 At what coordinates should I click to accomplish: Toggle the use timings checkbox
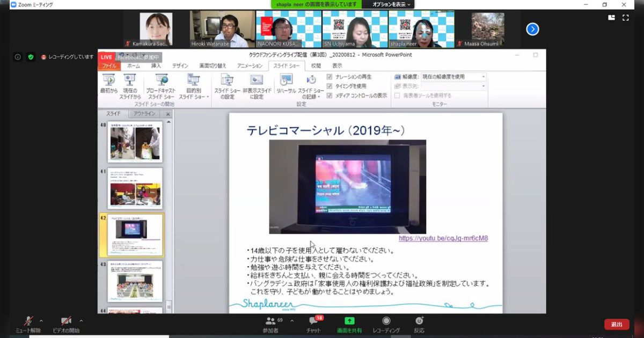coord(330,86)
